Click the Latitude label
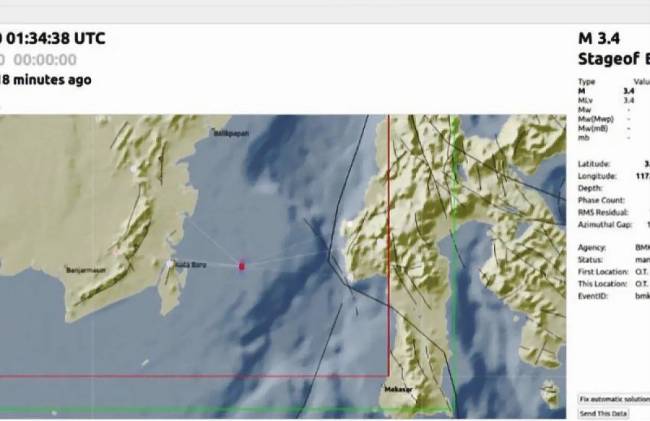 (594, 164)
